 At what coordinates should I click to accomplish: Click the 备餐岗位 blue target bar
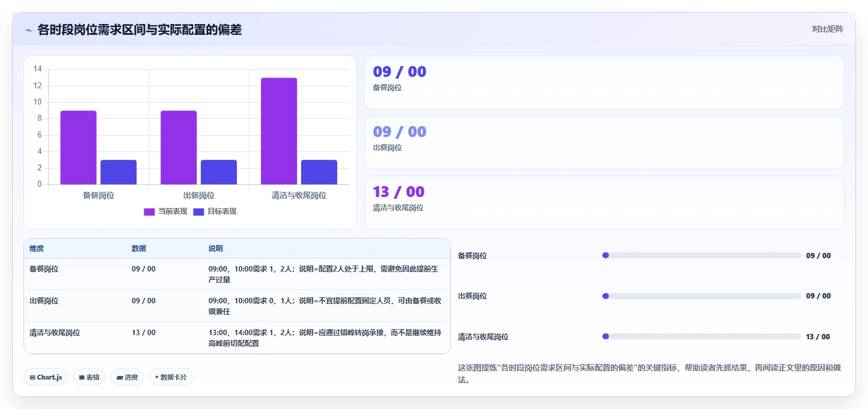click(x=118, y=172)
